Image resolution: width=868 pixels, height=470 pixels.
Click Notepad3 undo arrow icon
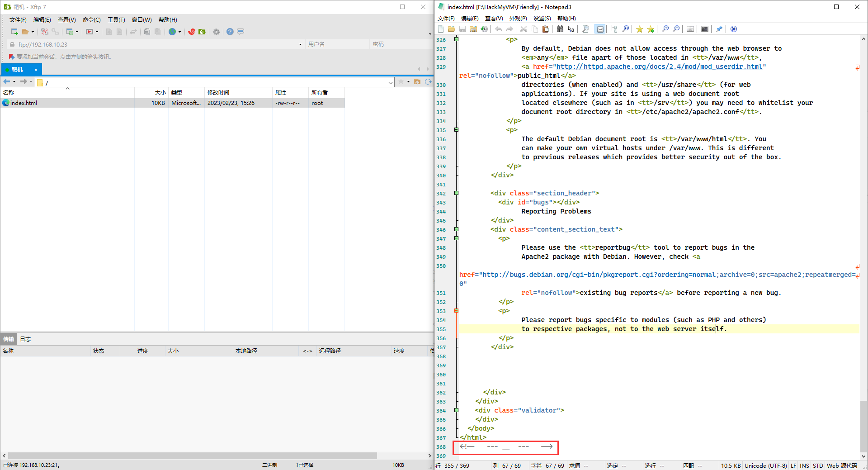coord(498,29)
